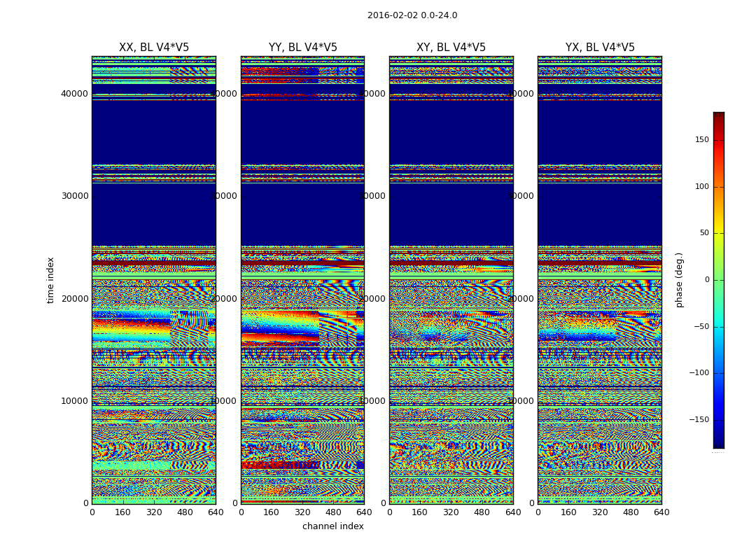
Task: Select the 'YX, BL V4*V5' subplot title
Action: [600, 48]
